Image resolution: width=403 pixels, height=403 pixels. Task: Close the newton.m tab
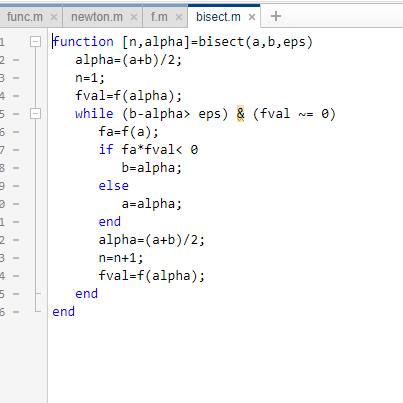[134, 17]
